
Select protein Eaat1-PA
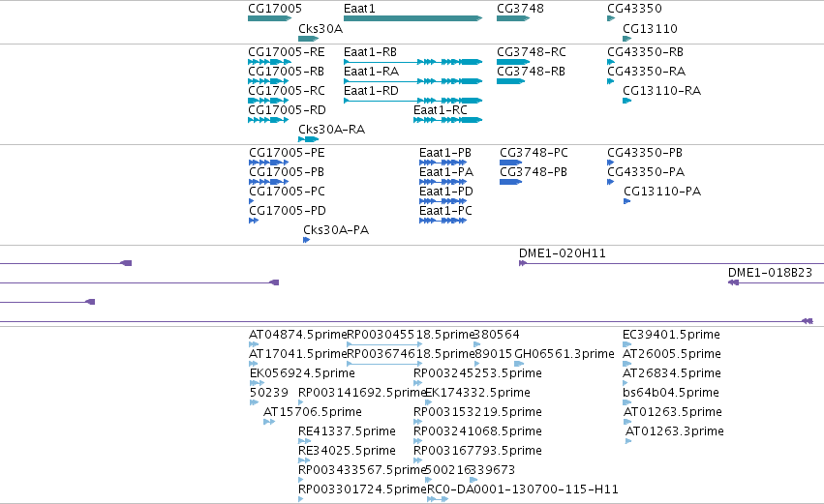[x=443, y=182]
